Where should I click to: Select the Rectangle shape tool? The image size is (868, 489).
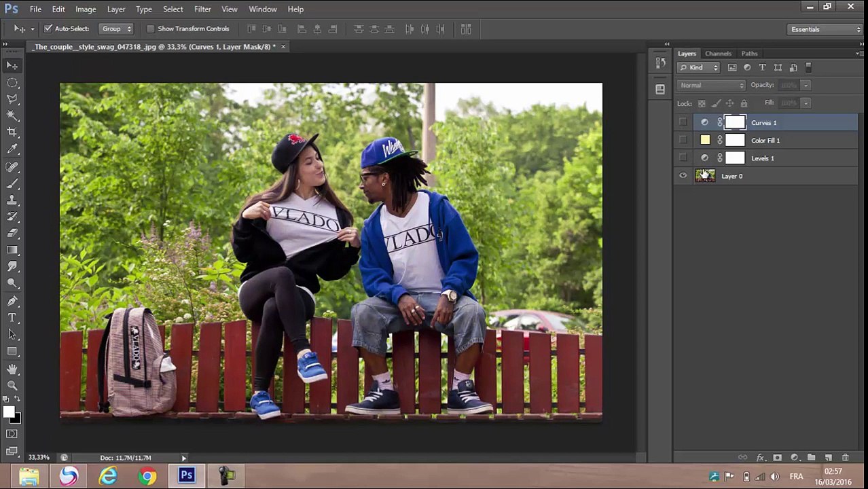12,352
